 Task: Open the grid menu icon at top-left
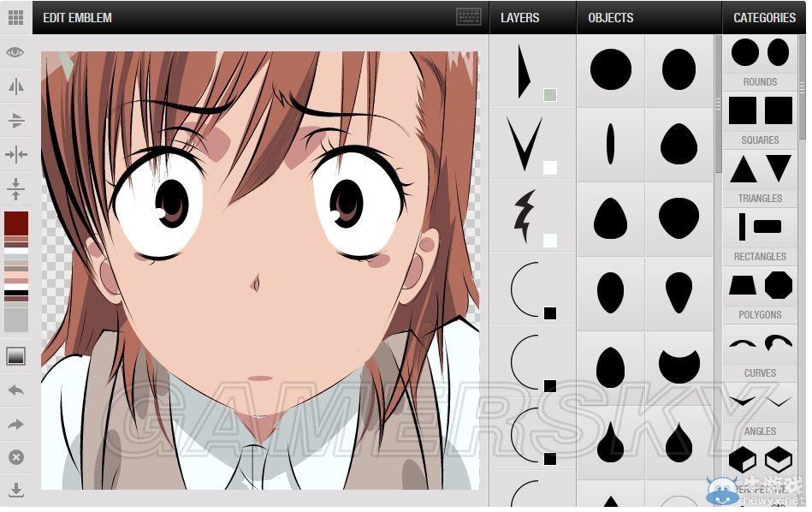[x=15, y=17]
